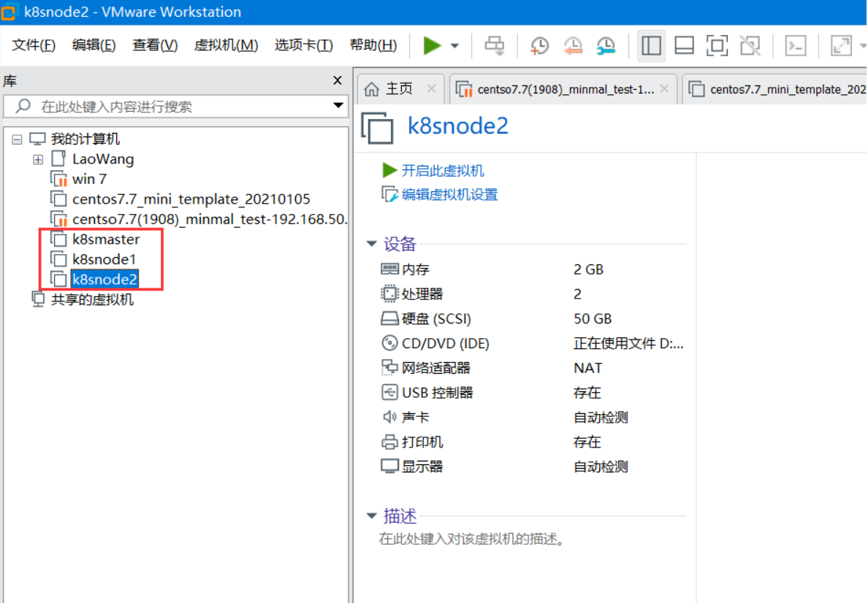The image size is (868, 614).
Task: Expand the LaoWang folder node
Action: (x=38, y=160)
